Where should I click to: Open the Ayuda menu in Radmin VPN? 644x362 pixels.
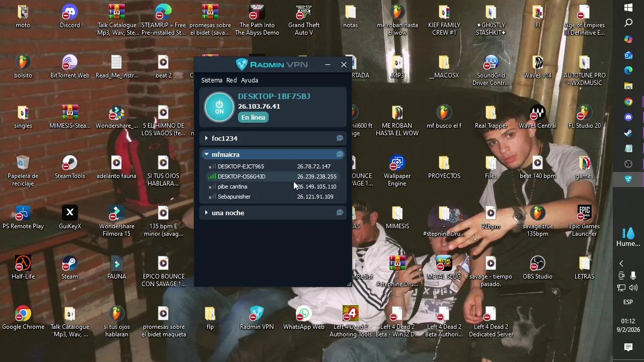point(250,80)
